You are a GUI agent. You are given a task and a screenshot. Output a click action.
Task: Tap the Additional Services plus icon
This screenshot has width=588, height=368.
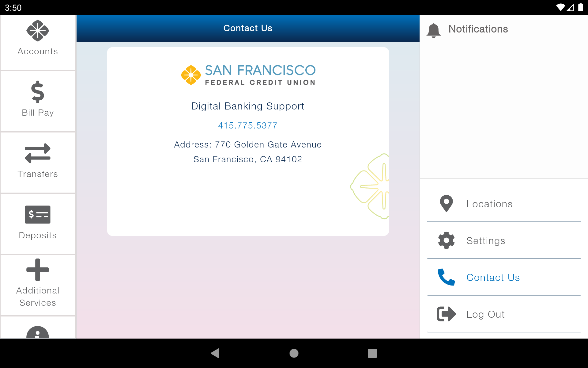38,270
